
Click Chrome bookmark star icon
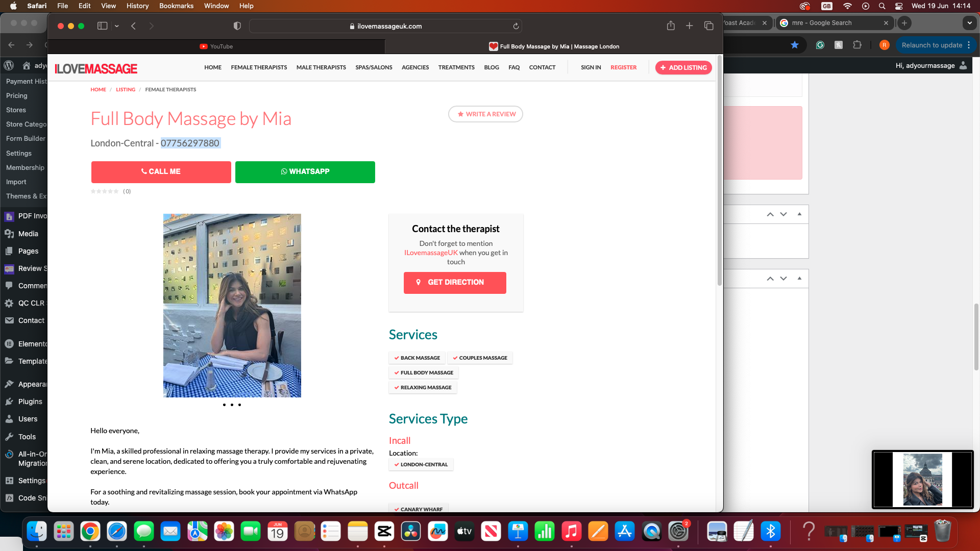point(795,45)
